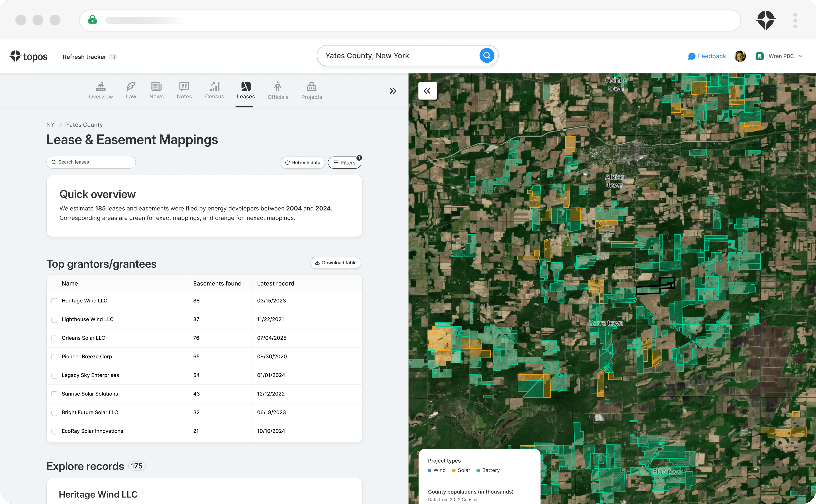Open the Wren PBC organization dropdown

coord(781,56)
